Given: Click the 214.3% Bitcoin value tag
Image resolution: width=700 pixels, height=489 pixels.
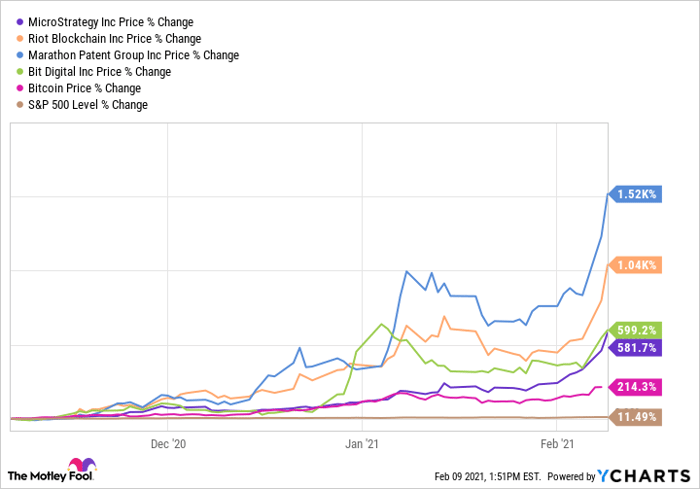Looking at the screenshot, I should pos(634,386).
